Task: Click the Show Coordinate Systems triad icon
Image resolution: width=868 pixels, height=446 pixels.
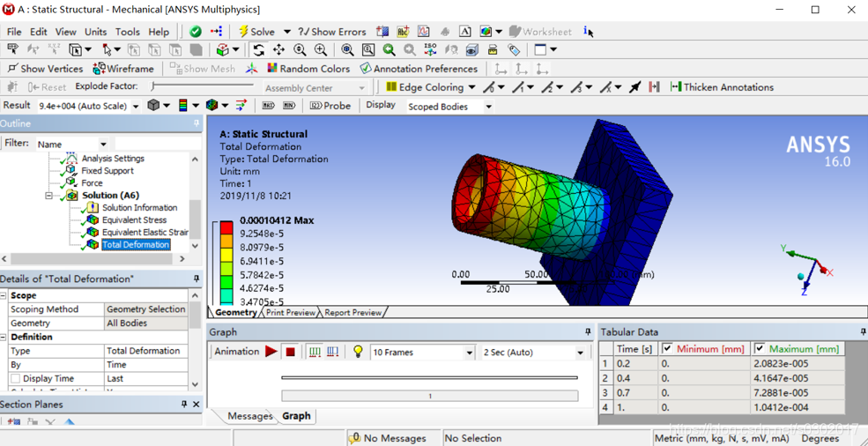Action: tap(252, 69)
